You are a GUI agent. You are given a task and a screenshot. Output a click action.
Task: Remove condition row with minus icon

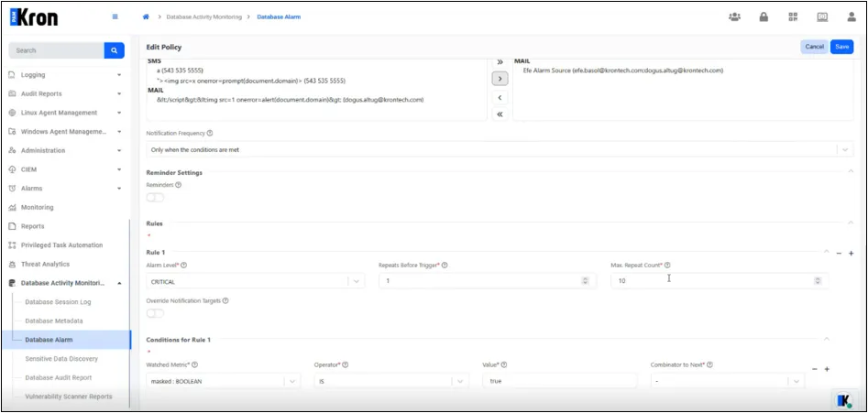coord(814,369)
